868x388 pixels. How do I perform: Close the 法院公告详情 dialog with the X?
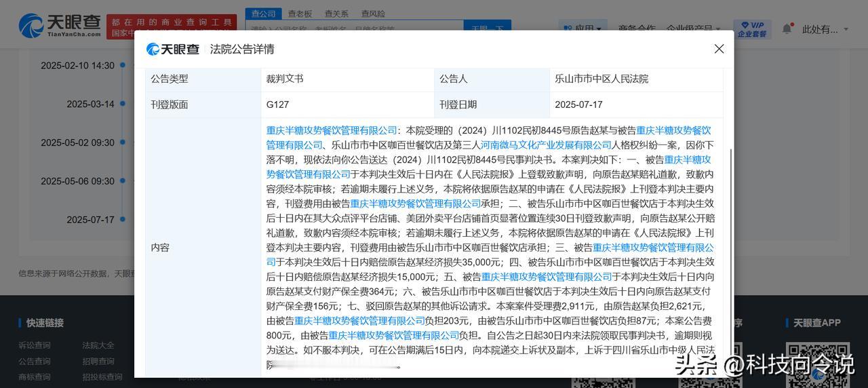(x=719, y=49)
